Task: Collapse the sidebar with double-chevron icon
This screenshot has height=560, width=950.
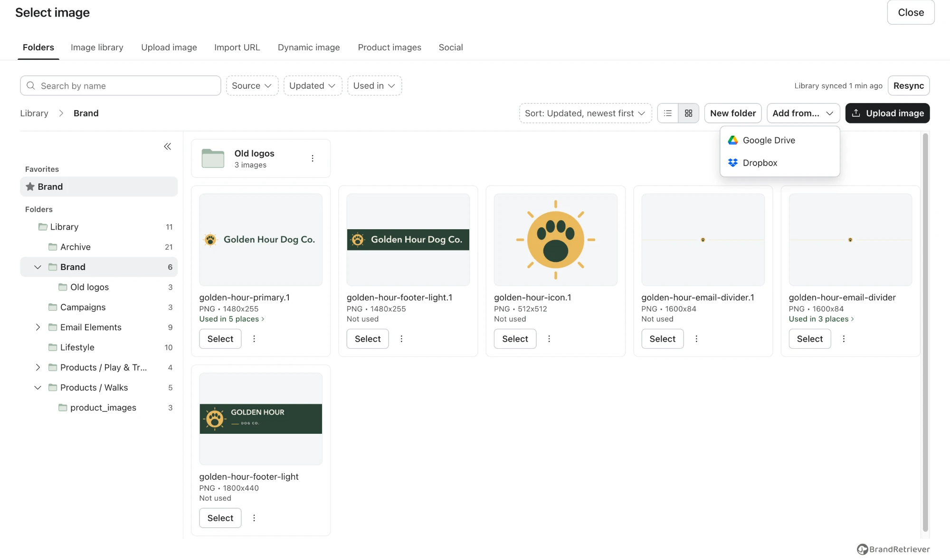Action: pyautogui.click(x=167, y=146)
